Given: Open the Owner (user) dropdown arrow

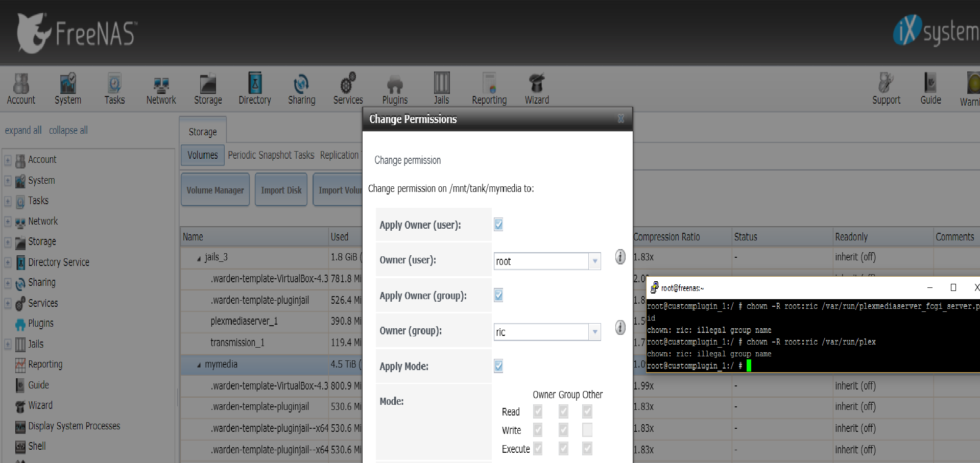Looking at the screenshot, I should [x=595, y=261].
